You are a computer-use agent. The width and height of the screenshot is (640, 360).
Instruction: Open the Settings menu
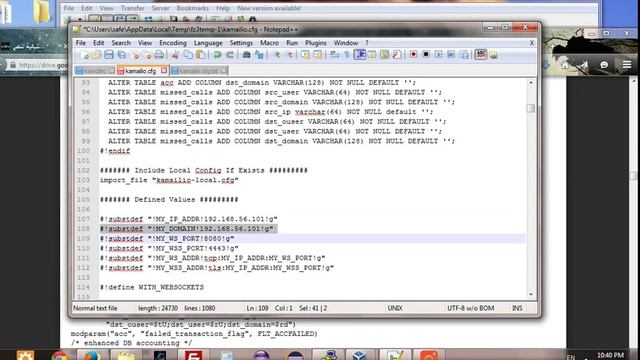tap(241, 43)
